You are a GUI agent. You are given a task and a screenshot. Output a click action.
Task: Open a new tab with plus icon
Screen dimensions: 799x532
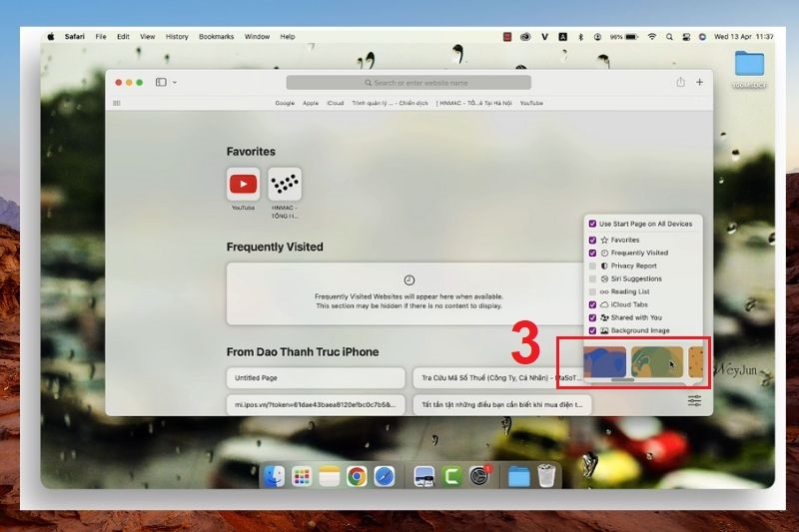(700, 82)
